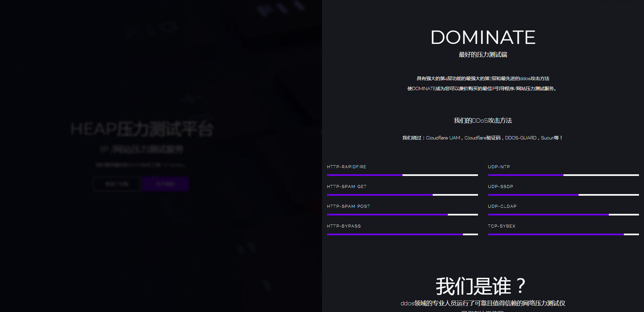
Task: Click the UDP-NTP method label
Action: tap(499, 167)
